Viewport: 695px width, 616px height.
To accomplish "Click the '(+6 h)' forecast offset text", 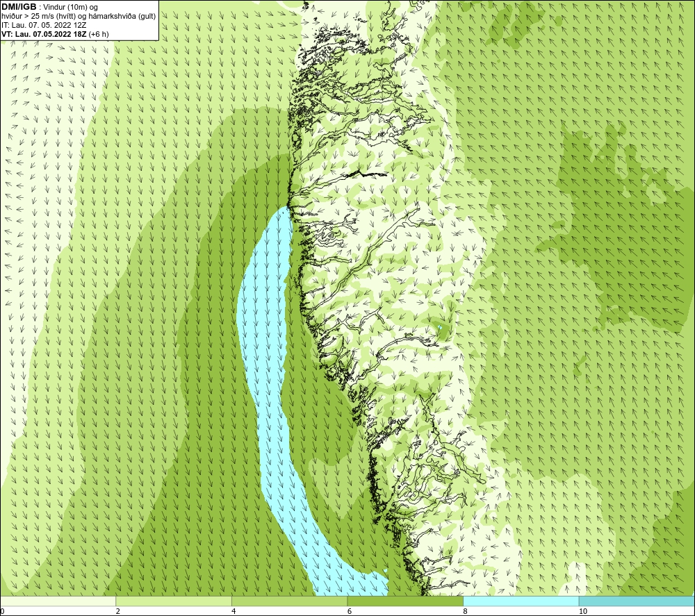I will [x=99, y=34].
